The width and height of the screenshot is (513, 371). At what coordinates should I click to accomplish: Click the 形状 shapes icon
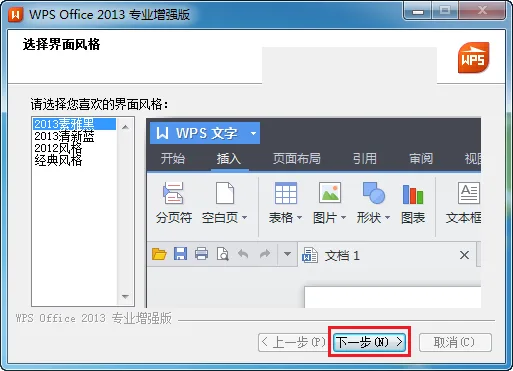pyautogui.click(x=374, y=192)
